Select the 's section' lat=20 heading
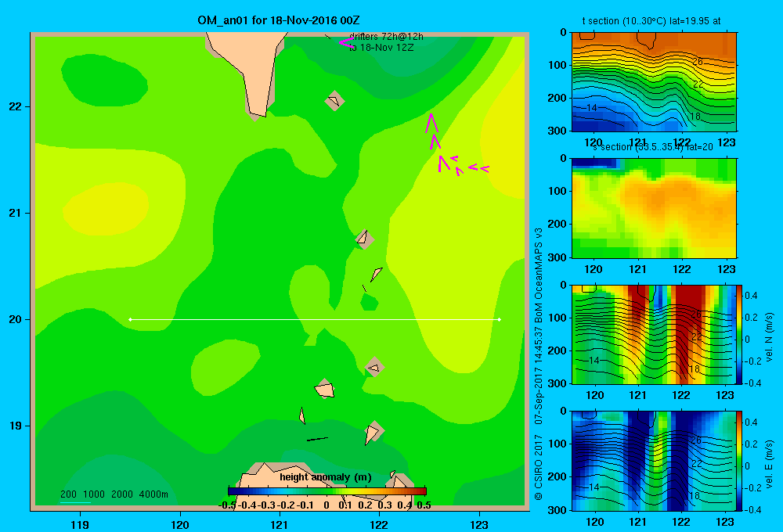Viewport: 783px width, 532px height. pos(653,147)
